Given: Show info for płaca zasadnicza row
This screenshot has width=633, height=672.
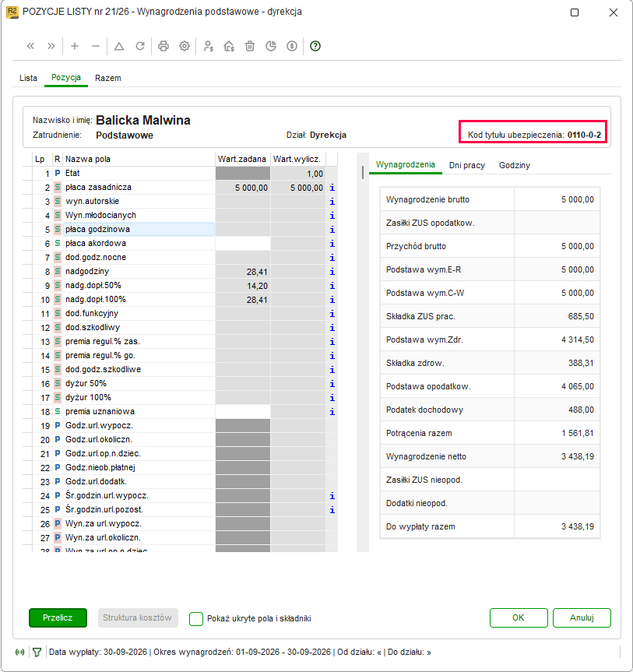Looking at the screenshot, I should pos(332,188).
